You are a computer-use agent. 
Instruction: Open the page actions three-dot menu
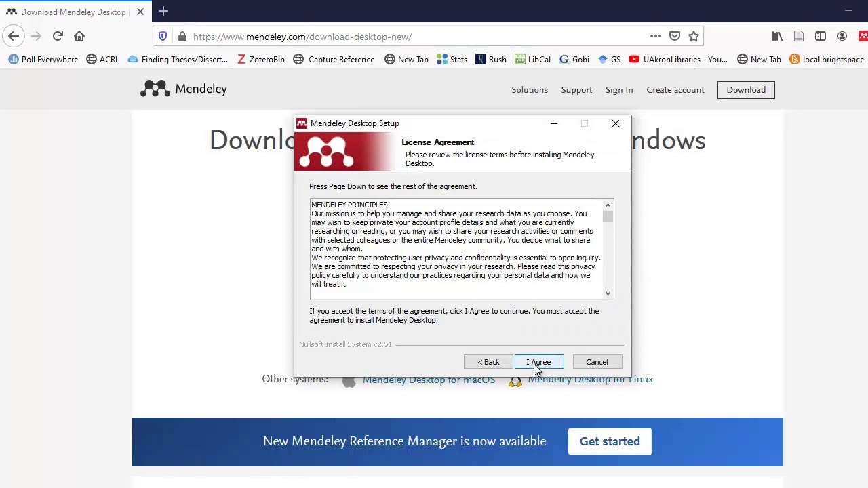coord(655,37)
